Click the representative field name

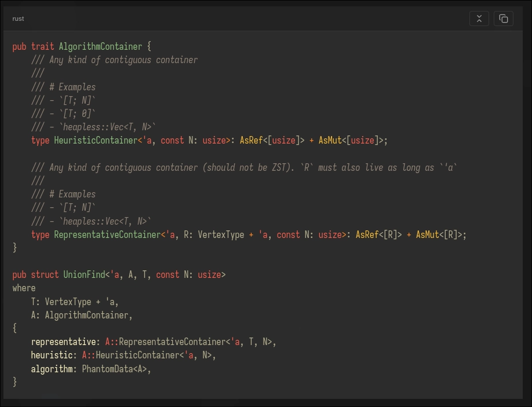click(x=63, y=342)
